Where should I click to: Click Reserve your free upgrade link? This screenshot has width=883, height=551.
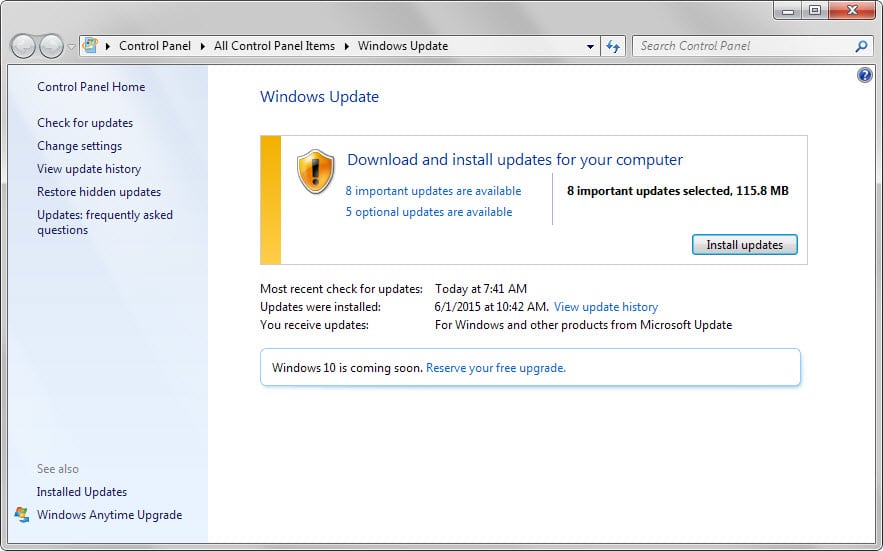496,368
